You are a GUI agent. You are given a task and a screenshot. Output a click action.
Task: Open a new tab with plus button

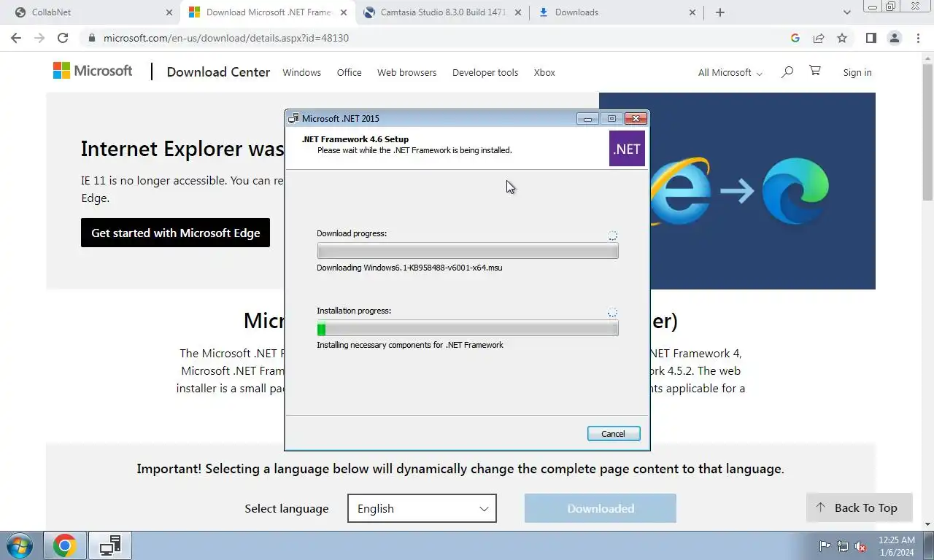tap(719, 12)
